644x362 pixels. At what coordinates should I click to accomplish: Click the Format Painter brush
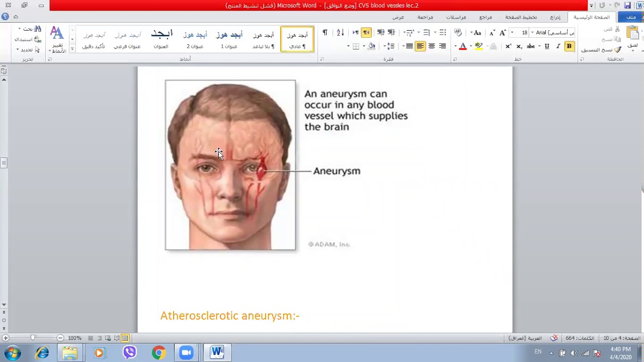(617, 50)
